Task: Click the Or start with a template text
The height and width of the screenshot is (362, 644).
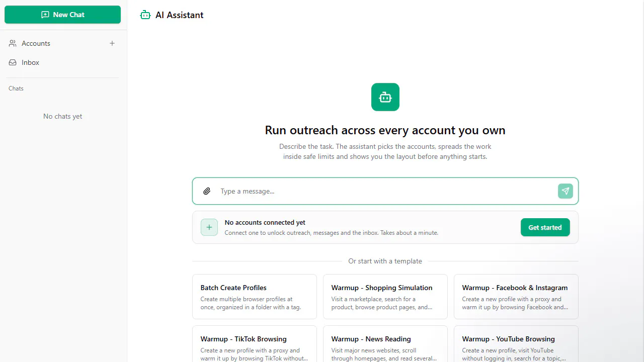Action: pyautogui.click(x=385, y=261)
